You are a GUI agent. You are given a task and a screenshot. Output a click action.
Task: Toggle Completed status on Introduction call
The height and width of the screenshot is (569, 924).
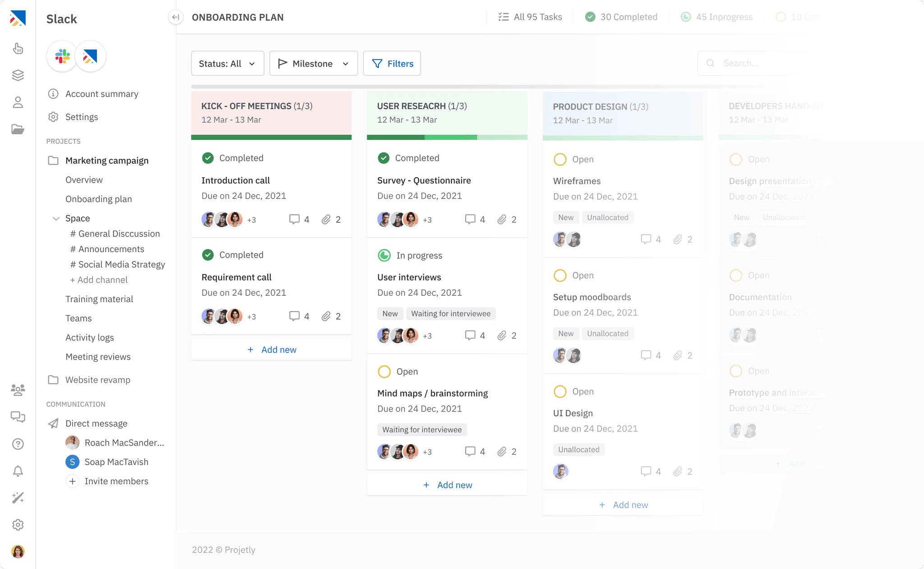coord(208,158)
